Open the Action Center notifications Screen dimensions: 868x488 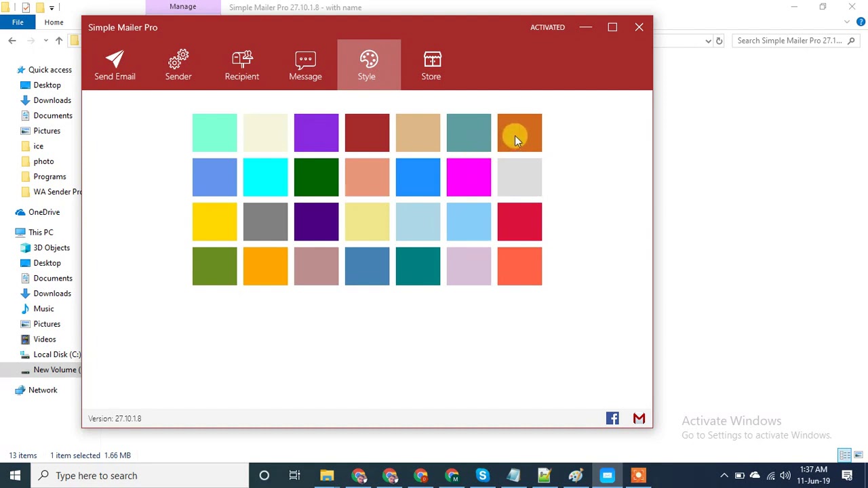click(847, 475)
